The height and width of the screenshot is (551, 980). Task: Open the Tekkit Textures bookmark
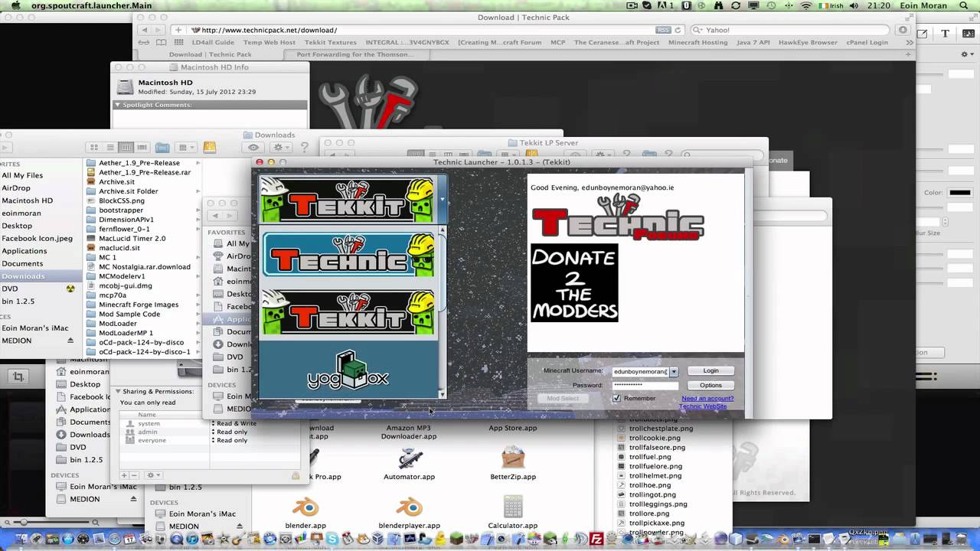point(331,42)
